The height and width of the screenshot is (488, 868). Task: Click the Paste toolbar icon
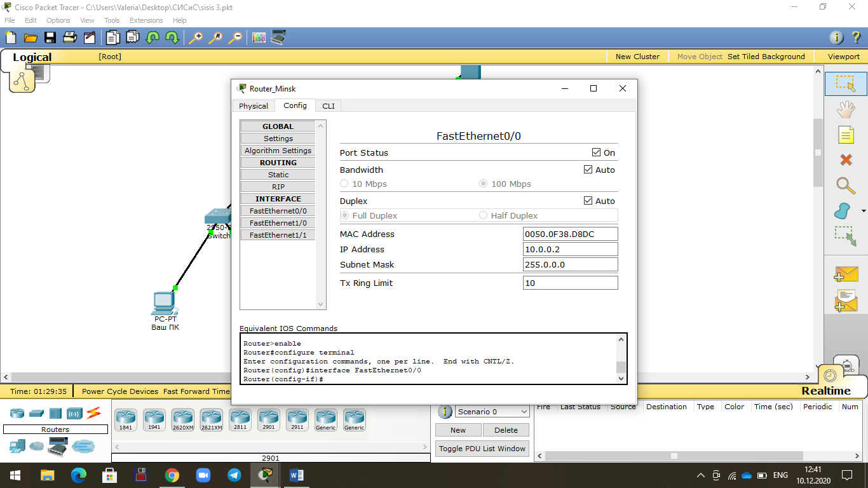pyautogui.click(x=132, y=37)
